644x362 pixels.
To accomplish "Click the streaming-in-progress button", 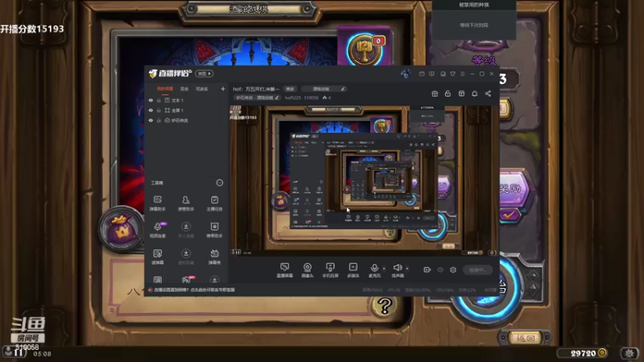I will [x=478, y=269].
